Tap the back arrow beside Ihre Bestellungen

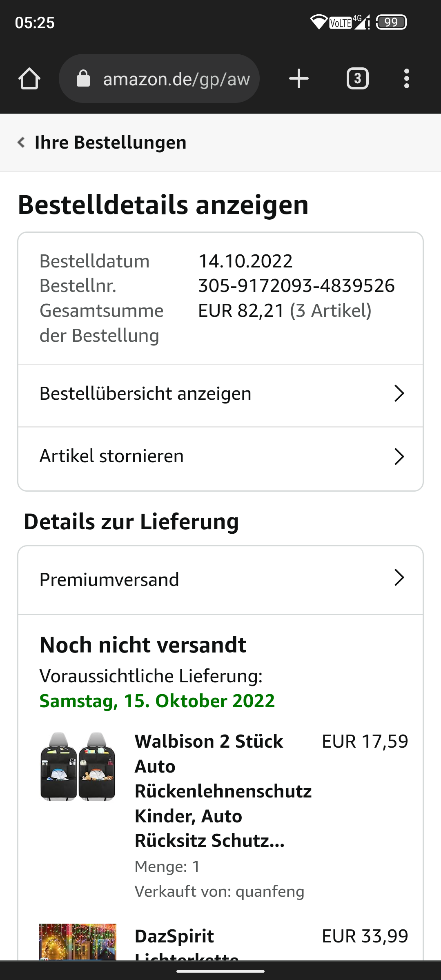(x=21, y=143)
